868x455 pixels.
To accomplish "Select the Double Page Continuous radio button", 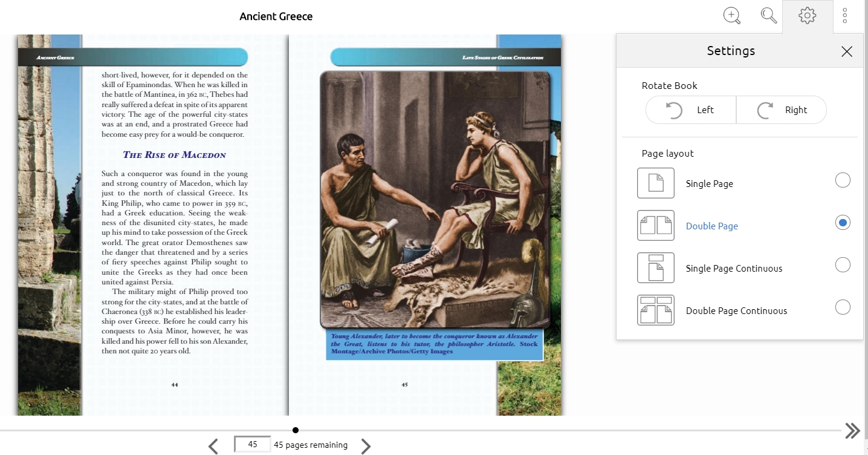I will (x=843, y=307).
